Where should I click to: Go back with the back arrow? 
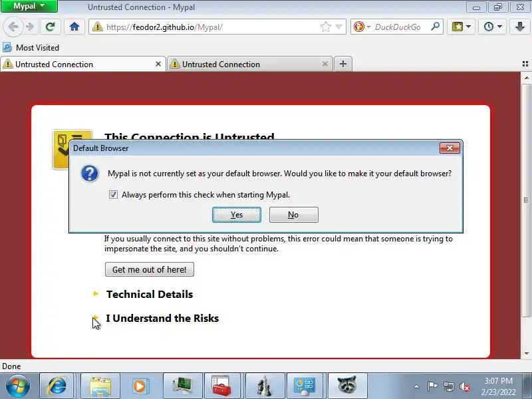pyautogui.click(x=13, y=27)
